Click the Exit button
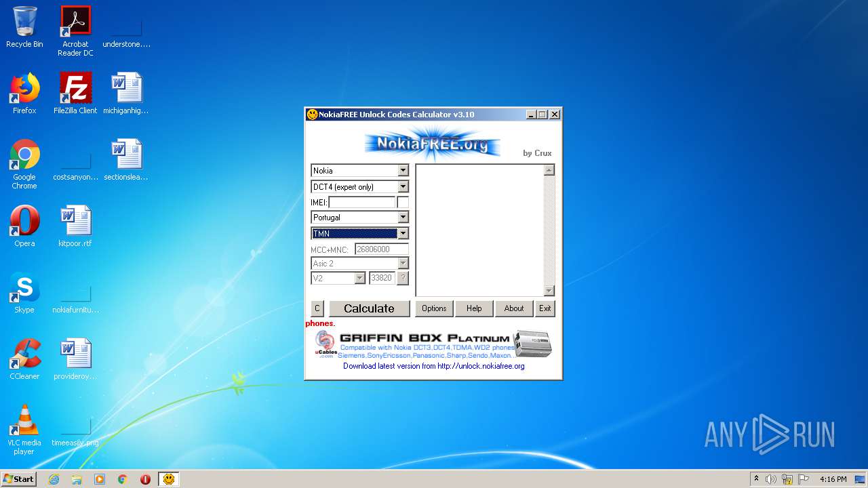Viewport: 868px width, 488px height. pyautogui.click(x=545, y=308)
